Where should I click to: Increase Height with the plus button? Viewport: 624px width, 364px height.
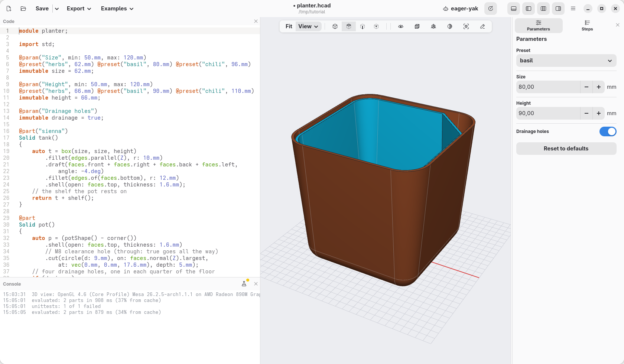[x=599, y=113]
